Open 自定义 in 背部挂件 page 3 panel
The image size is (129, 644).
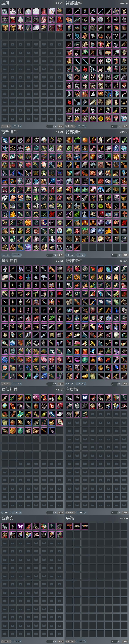click(124, 132)
